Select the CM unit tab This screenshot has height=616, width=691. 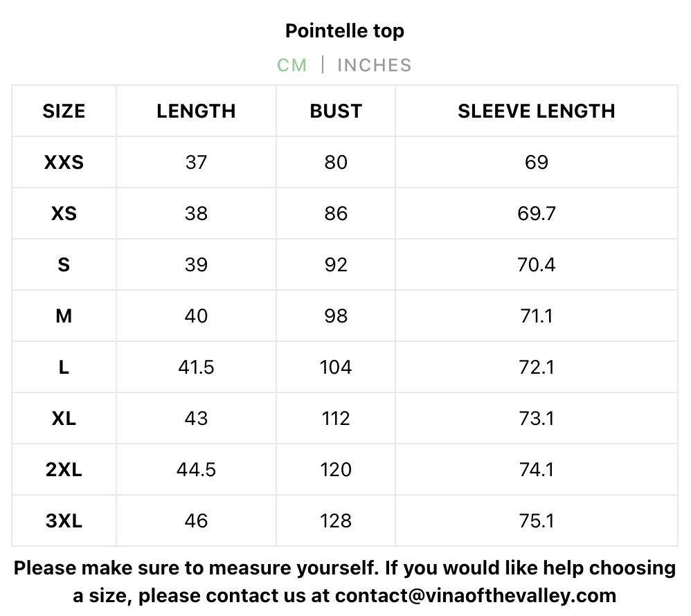point(291,65)
